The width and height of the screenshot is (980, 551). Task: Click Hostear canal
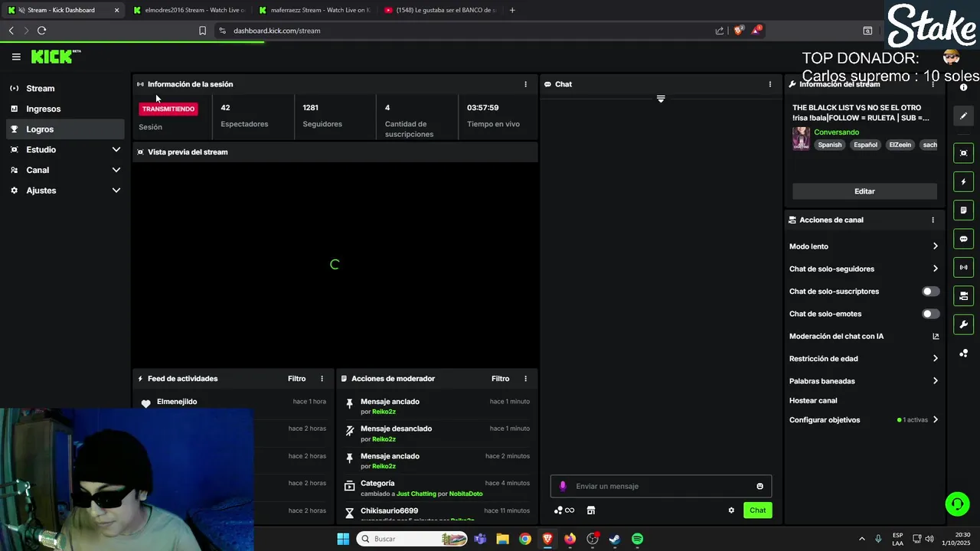pos(813,400)
